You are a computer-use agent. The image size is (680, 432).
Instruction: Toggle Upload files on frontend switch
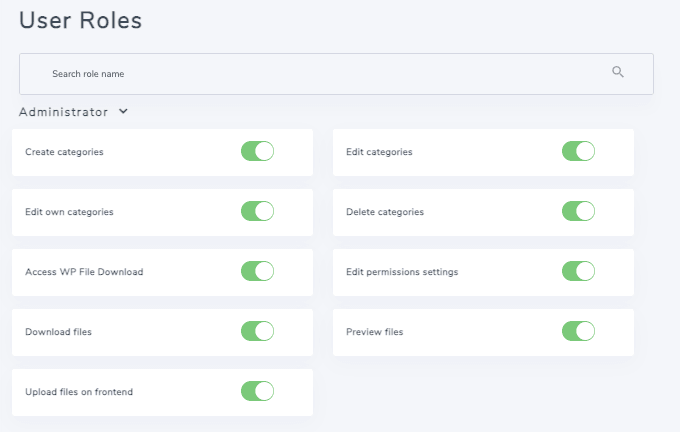coord(257,391)
